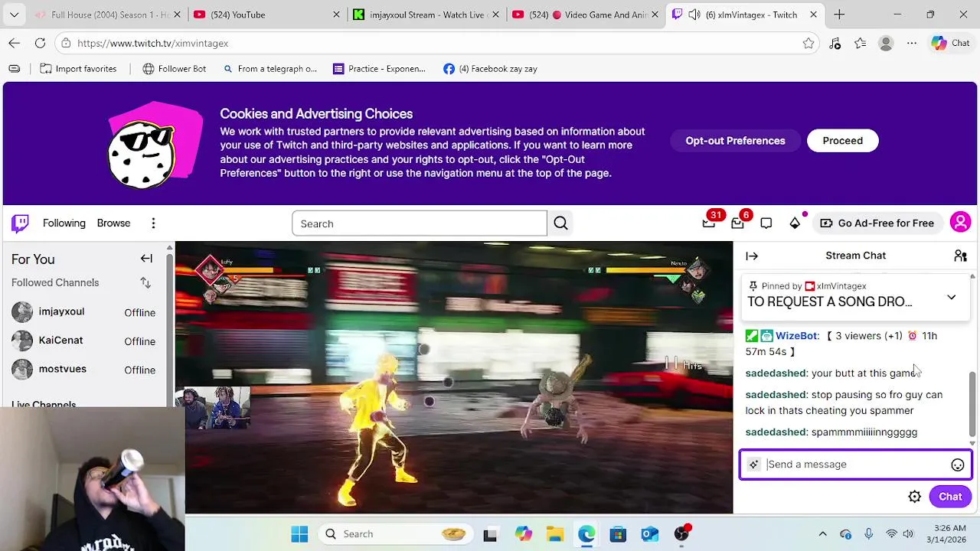
Task: Go to the Twitch home logo
Action: (x=20, y=223)
